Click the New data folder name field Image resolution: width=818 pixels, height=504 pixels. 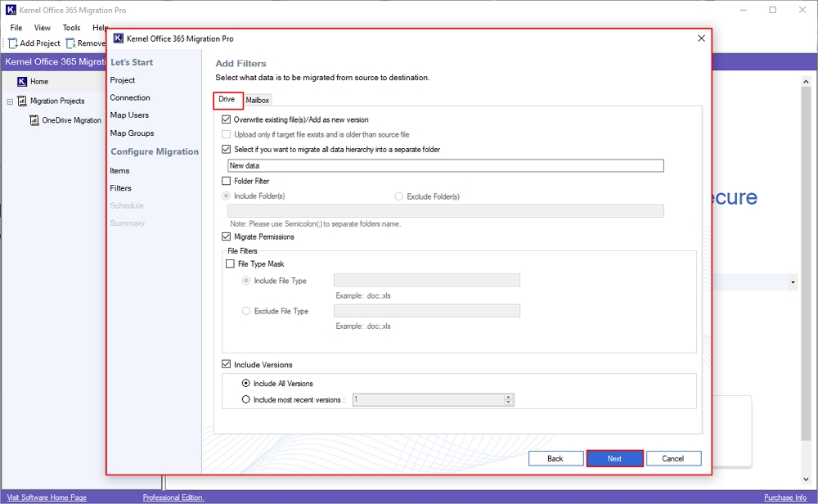(446, 165)
